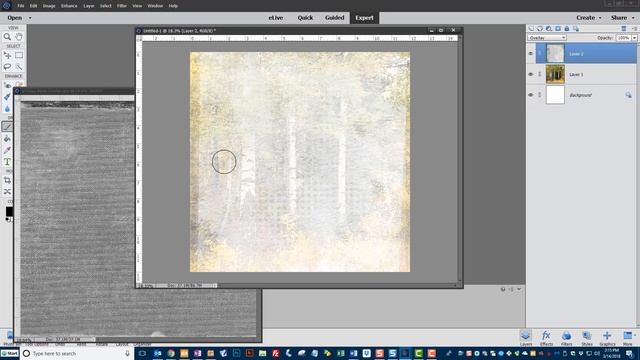Image resolution: width=640 pixels, height=360 pixels.
Task: Open the blend mode Overlay dropdown
Action: pyautogui.click(x=547, y=38)
